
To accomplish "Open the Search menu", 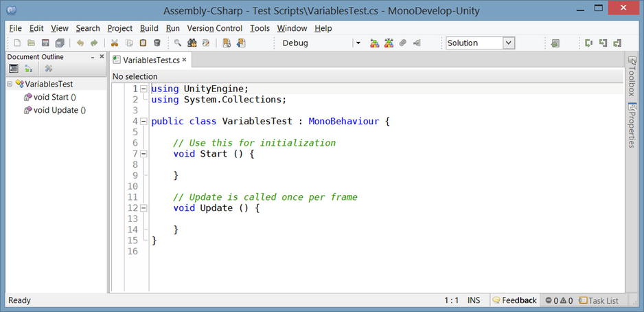I will pos(88,28).
